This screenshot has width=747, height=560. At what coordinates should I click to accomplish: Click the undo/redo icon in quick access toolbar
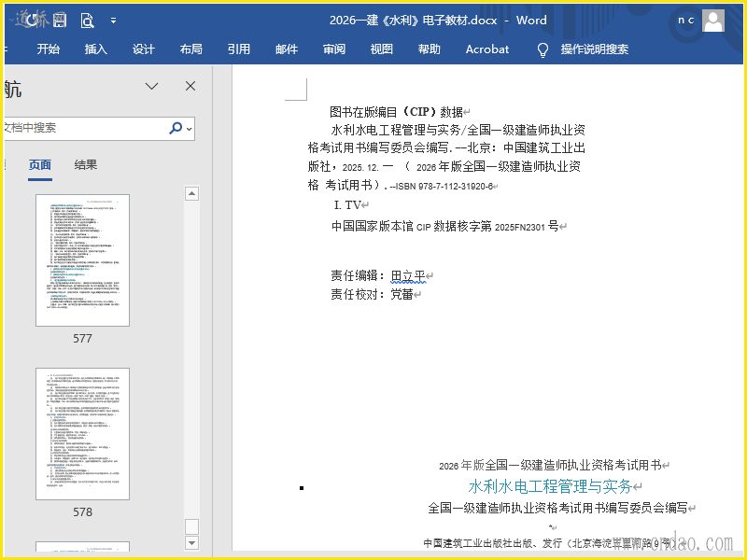[31, 20]
